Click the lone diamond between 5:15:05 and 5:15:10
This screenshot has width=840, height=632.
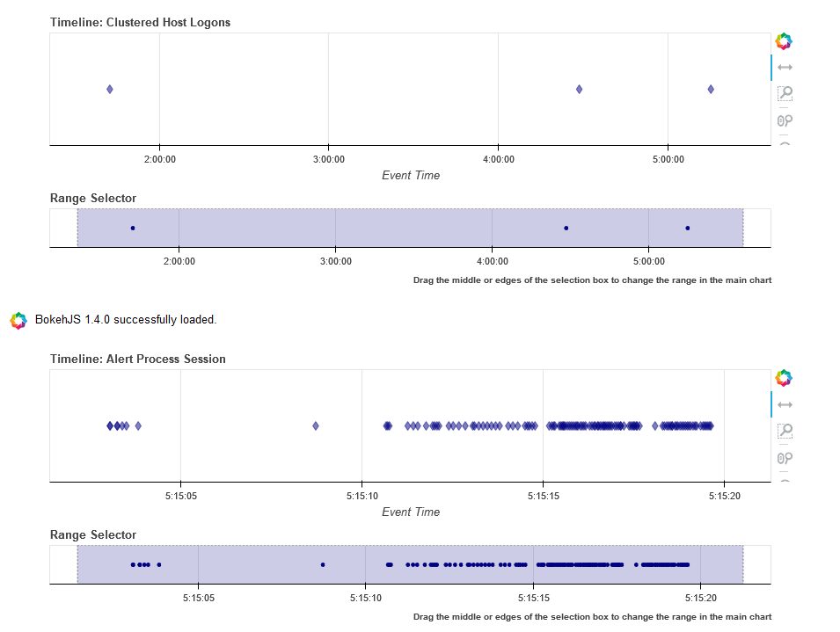click(x=316, y=426)
